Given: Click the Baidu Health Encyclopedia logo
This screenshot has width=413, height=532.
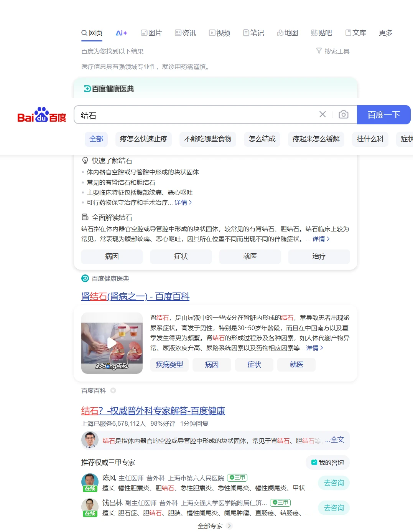Looking at the screenshot, I should click(x=109, y=89).
